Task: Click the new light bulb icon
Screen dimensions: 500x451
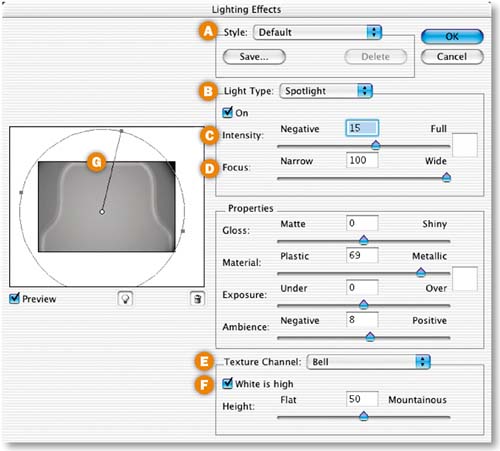Action: [x=125, y=299]
